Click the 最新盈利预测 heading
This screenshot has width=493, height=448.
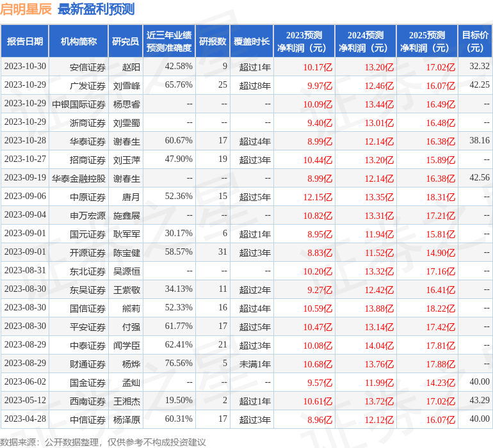96,9
